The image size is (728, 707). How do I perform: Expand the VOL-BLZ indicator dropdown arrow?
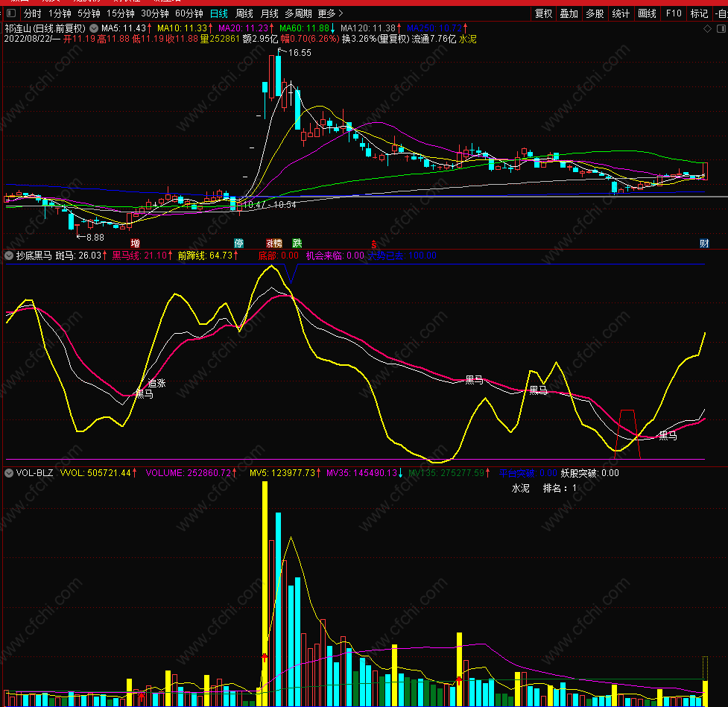click(x=9, y=473)
